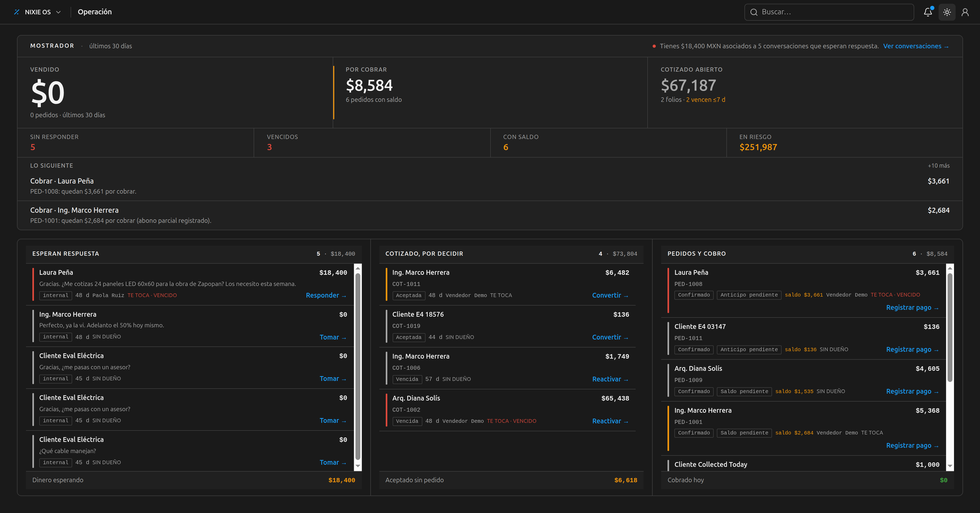The image size is (980, 513).
Task: Open the user profile icon
Action: (x=965, y=12)
